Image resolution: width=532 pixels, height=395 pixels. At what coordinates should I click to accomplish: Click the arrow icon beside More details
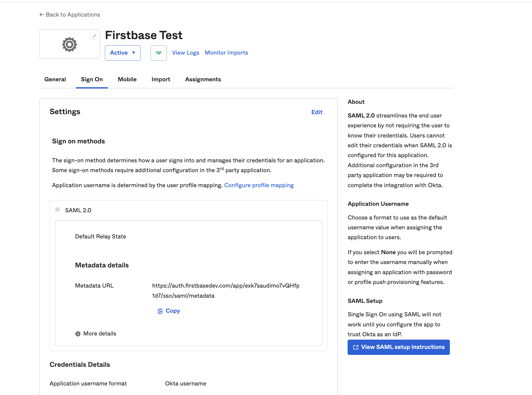[x=78, y=334]
